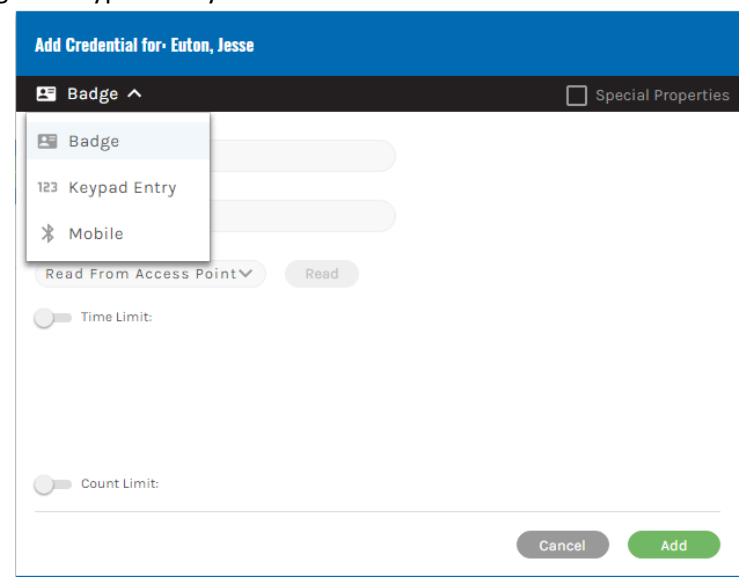Open the Badge credential type dropdown

(89, 94)
